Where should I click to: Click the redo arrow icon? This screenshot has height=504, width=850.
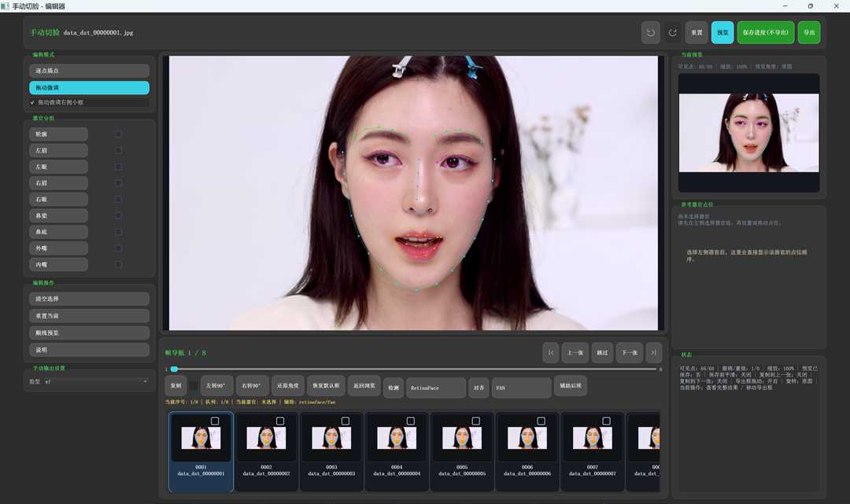[x=672, y=32]
